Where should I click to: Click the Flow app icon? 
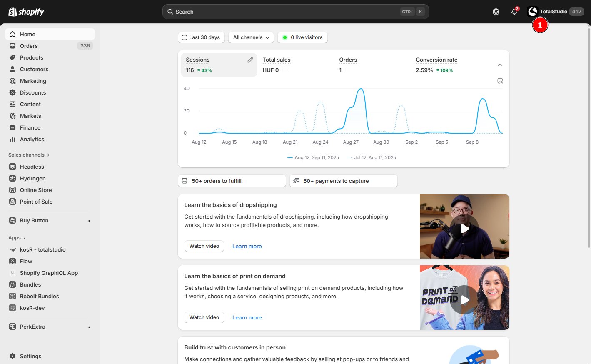click(x=12, y=261)
